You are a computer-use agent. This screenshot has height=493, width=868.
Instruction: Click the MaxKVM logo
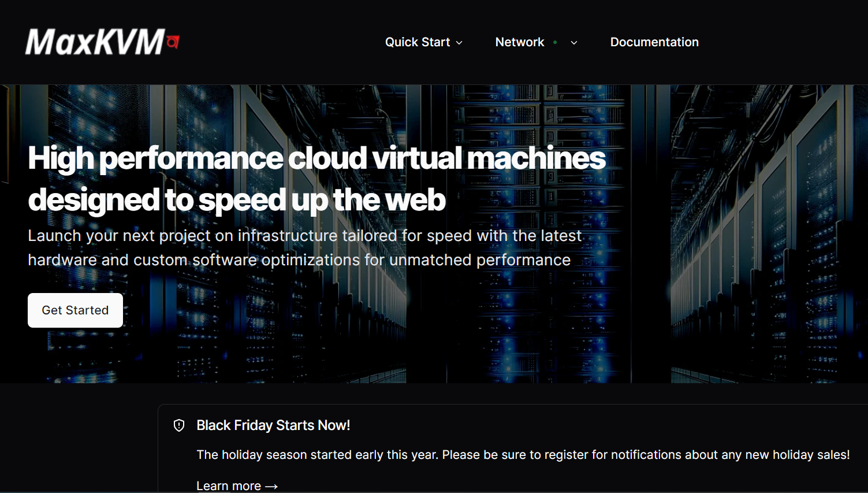point(102,42)
